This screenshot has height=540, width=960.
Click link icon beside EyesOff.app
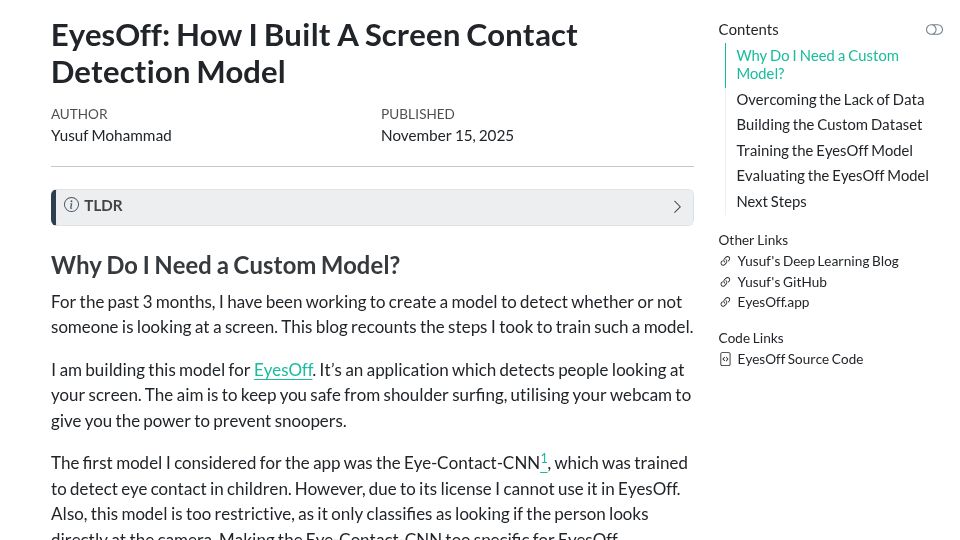click(x=725, y=302)
